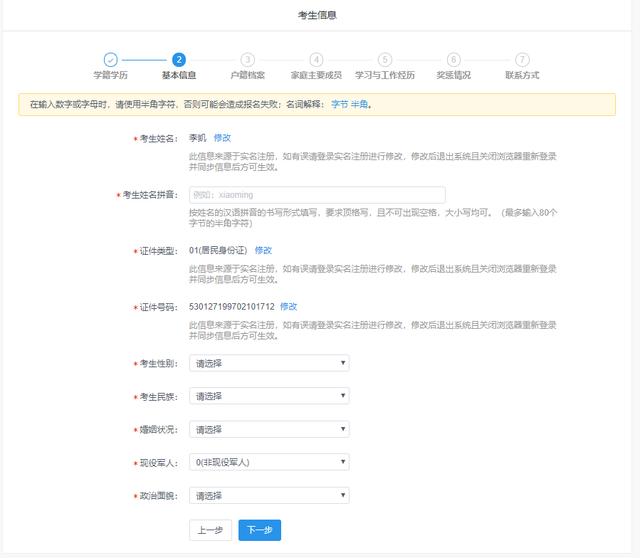Select the 奖惩情况 step label
This screenshot has width=640, height=558.
[x=453, y=75]
